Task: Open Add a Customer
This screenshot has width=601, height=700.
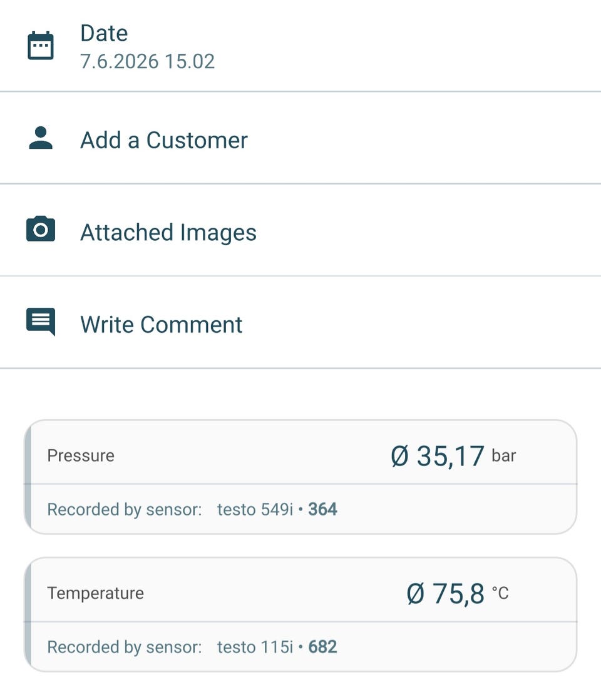Action: (300, 138)
